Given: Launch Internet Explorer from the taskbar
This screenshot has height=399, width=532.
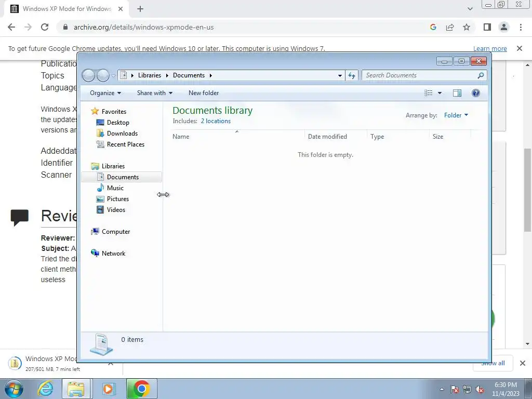Looking at the screenshot, I should coord(46,389).
